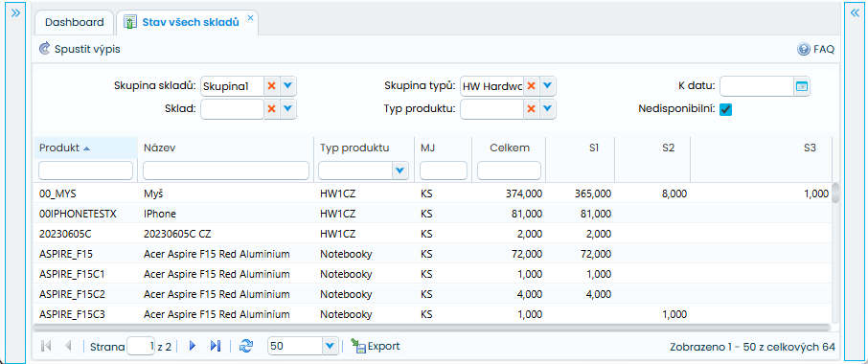Click the Export button
This screenshot has height=364, width=868.
[376, 347]
